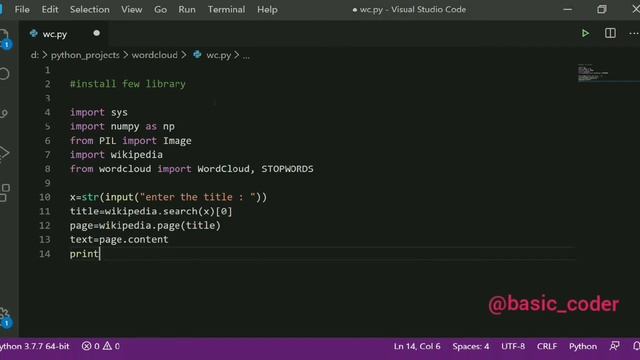The height and width of the screenshot is (360, 640).
Task: Open the editor More Actions ellipsis
Action: 634,33
